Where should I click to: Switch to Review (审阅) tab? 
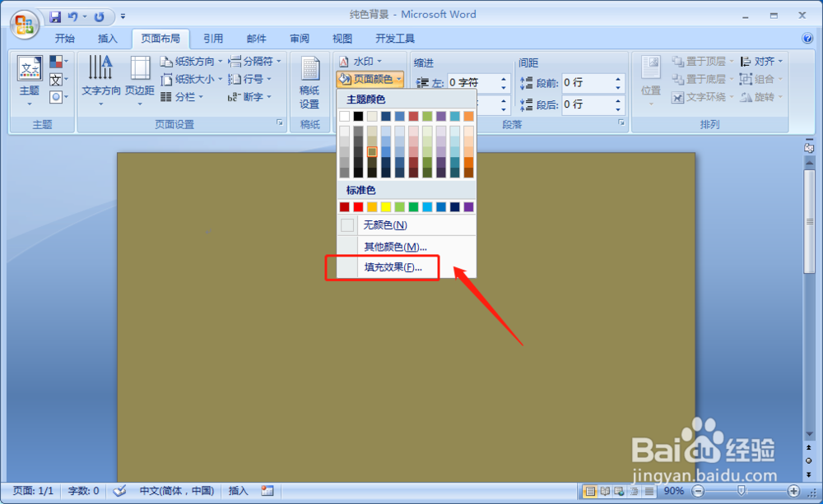pos(300,39)
